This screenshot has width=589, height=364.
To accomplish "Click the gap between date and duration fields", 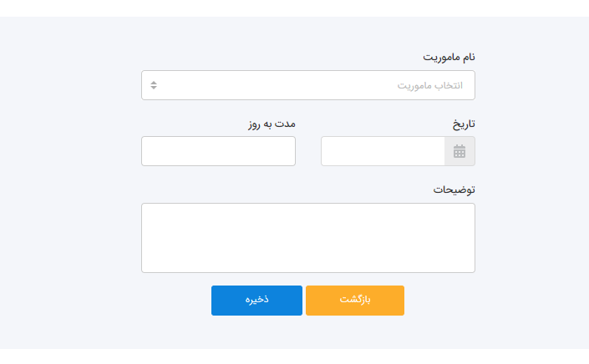I will coord(308,151).
